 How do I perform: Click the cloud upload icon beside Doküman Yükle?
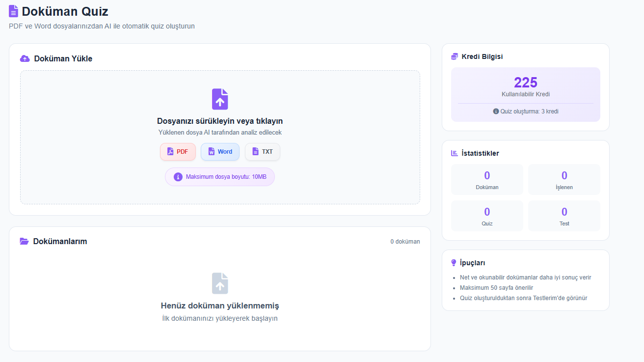(25, 59)
